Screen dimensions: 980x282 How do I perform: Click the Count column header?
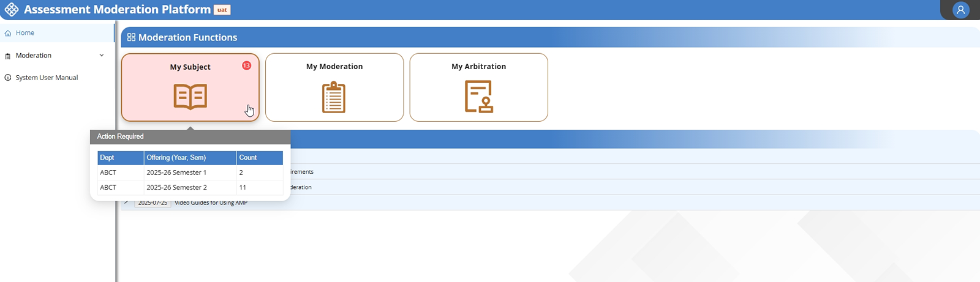260,158
